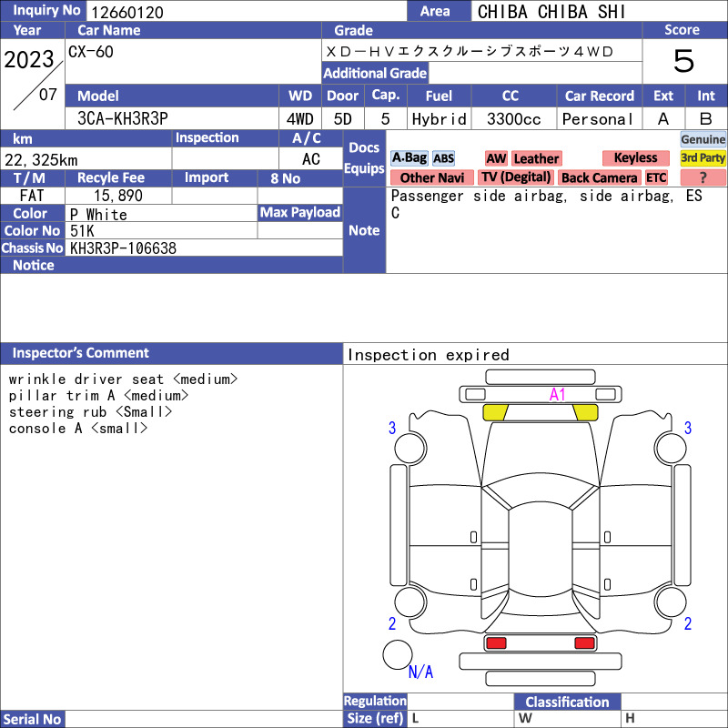Select the TV (Degital) tag
This screenshot has height=728, width=728.
(x=516, y=177)
